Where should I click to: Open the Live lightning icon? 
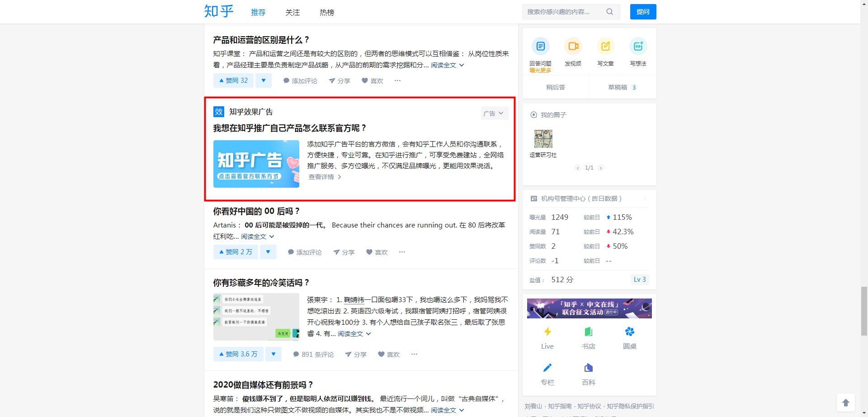click(x=547, y=332)
